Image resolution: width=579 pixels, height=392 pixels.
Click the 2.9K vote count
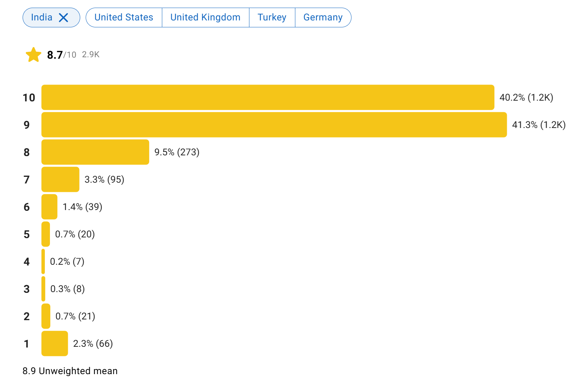[x=91, y=55]
